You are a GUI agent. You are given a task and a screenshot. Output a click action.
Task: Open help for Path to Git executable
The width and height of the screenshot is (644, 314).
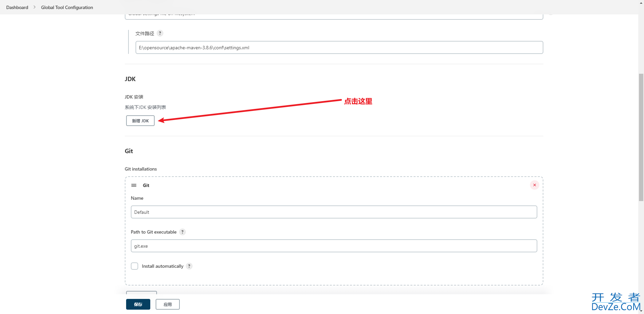tap(182, 232)
